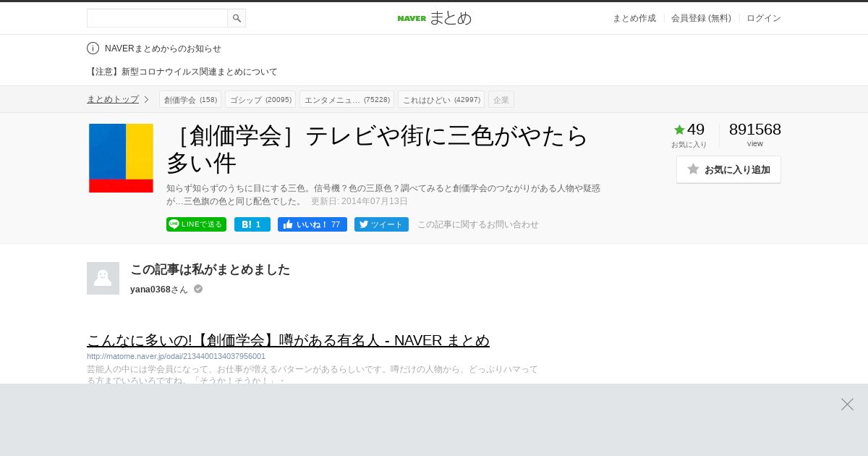Select the エンタメニュ… (75228) tag
The image size is (868, 456).
[x=347, y=99]
